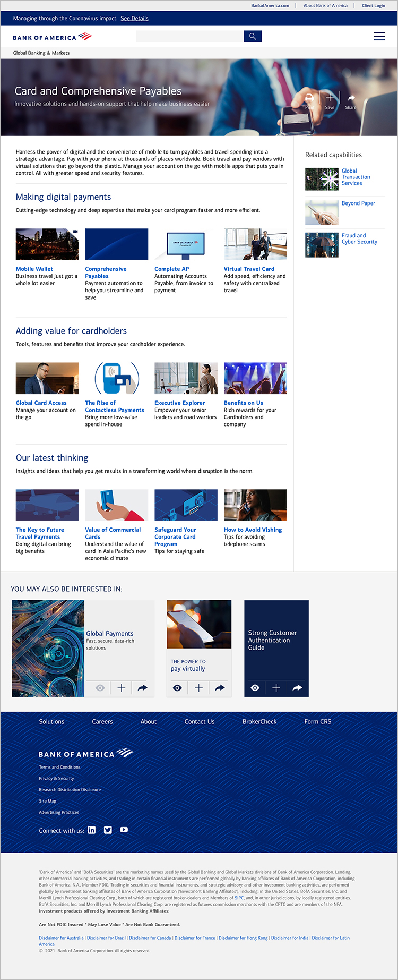Click the Share arrow in hero banner
Image resolution: width=398 pixels, height=980 pixels.
[x=351, y=98]
